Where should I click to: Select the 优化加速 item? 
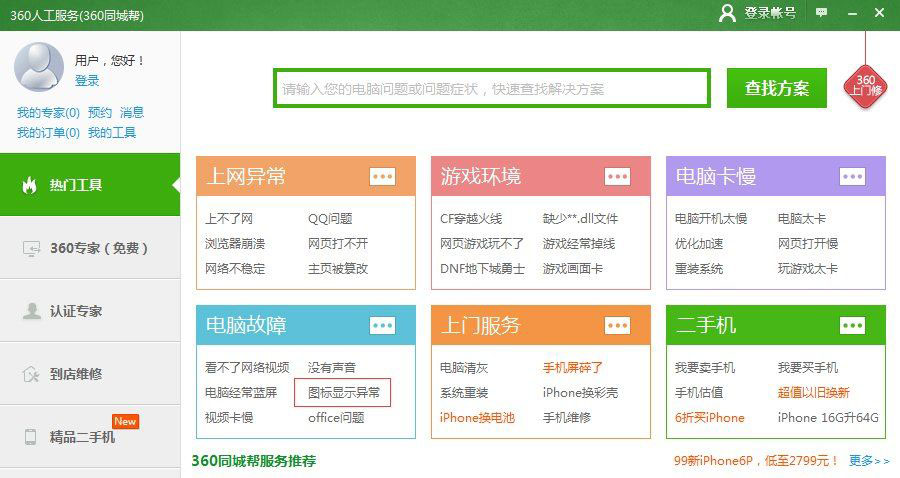[699, 244]
